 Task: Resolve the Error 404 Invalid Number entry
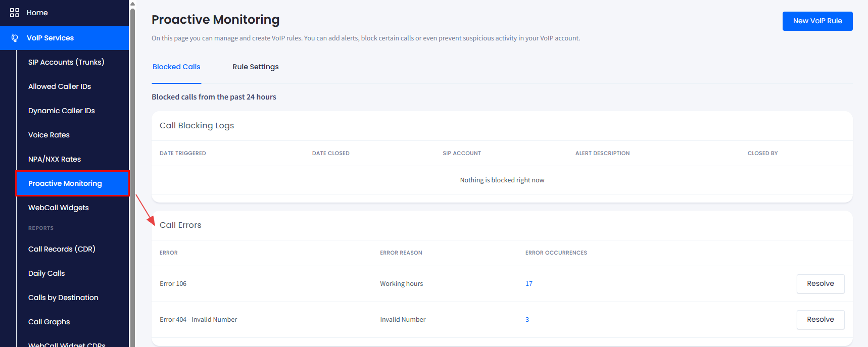821,320
